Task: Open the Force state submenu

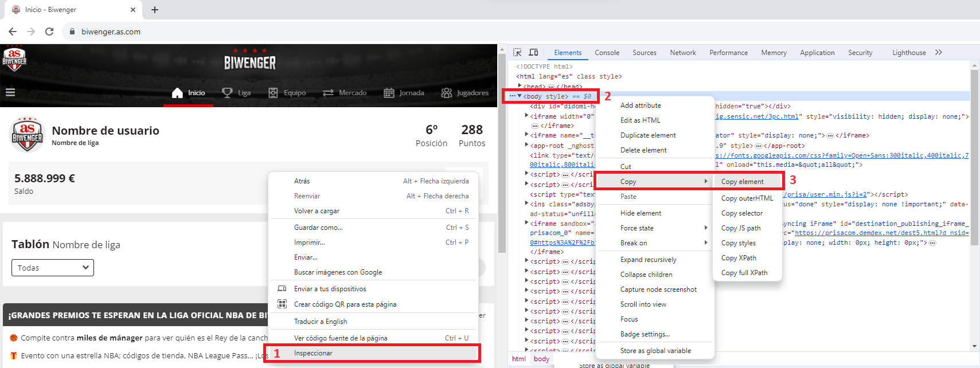Action: pyautogui.click(x=655, y=228)
